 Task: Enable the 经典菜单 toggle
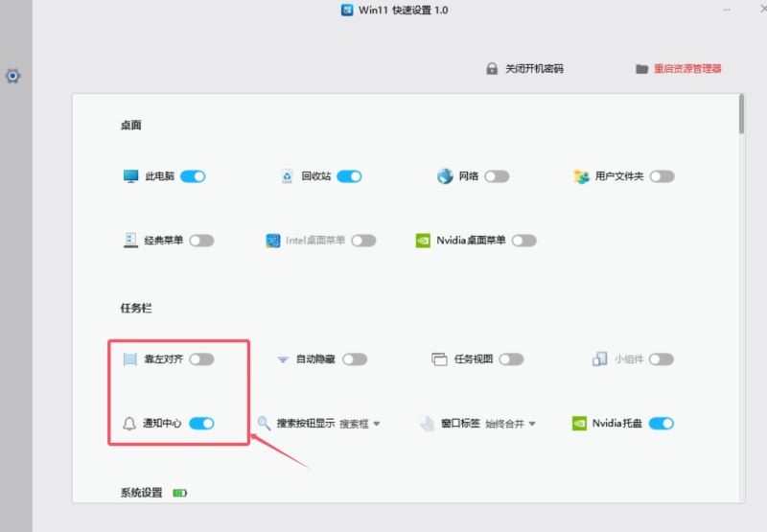tap(201, 241)
